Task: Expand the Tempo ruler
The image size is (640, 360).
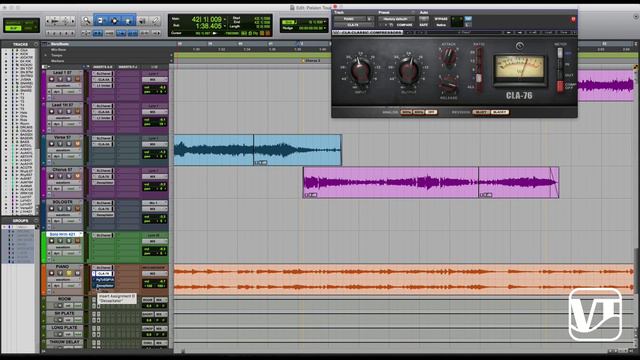Action: click(45, 55)
